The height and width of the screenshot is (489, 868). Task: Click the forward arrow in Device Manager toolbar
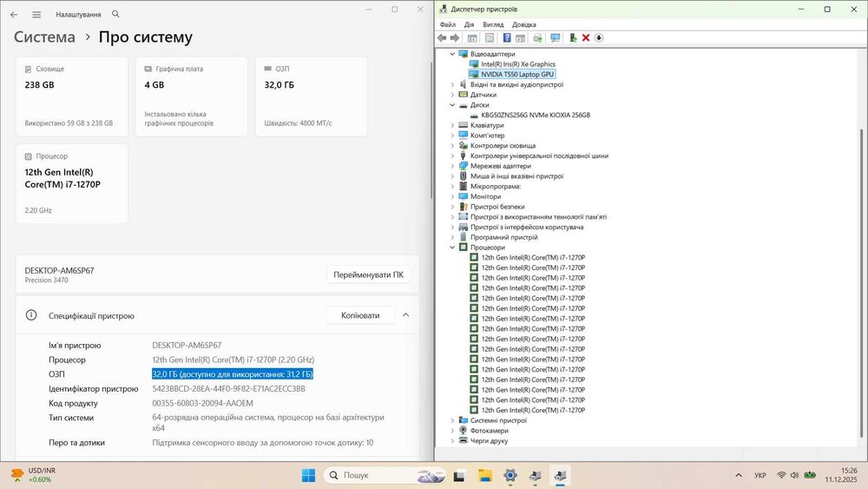tap(455, 37)
